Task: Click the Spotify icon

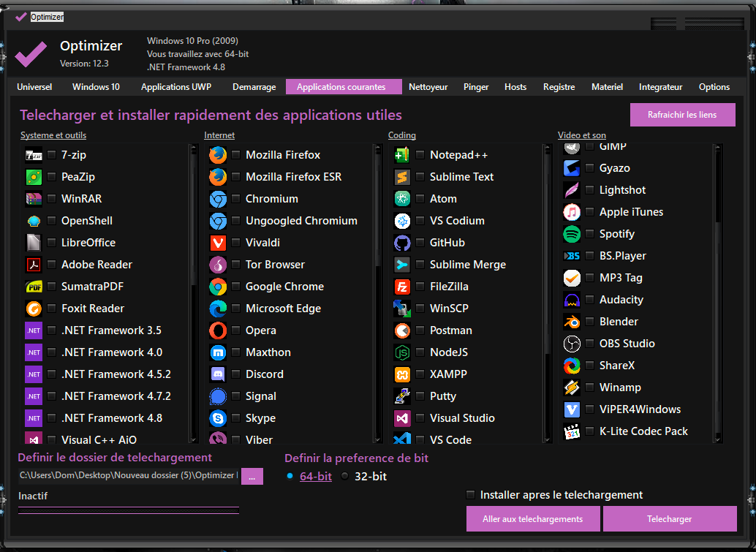Action: [x=572, y=234]
